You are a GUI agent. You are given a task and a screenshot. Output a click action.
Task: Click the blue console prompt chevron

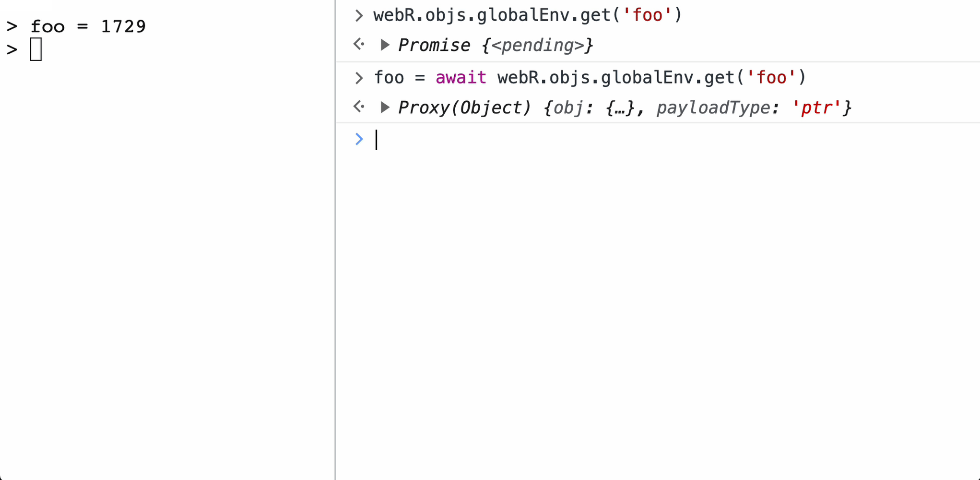click(x=359, y=139)
